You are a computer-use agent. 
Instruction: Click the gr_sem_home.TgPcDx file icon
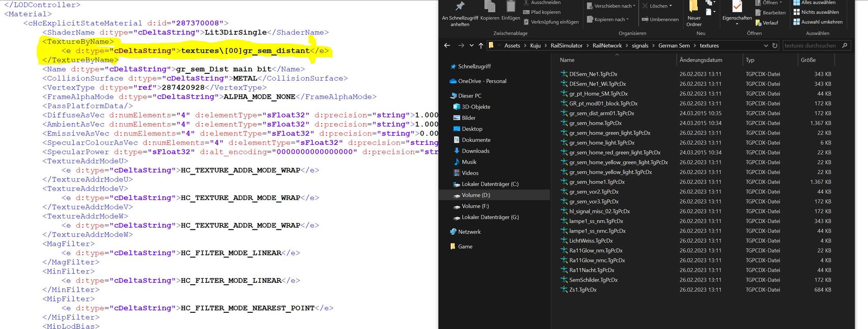[x=564, y=123]
